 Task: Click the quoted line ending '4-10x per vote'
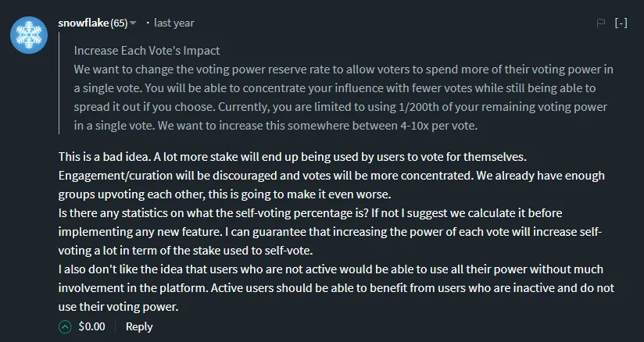point(276,126)
